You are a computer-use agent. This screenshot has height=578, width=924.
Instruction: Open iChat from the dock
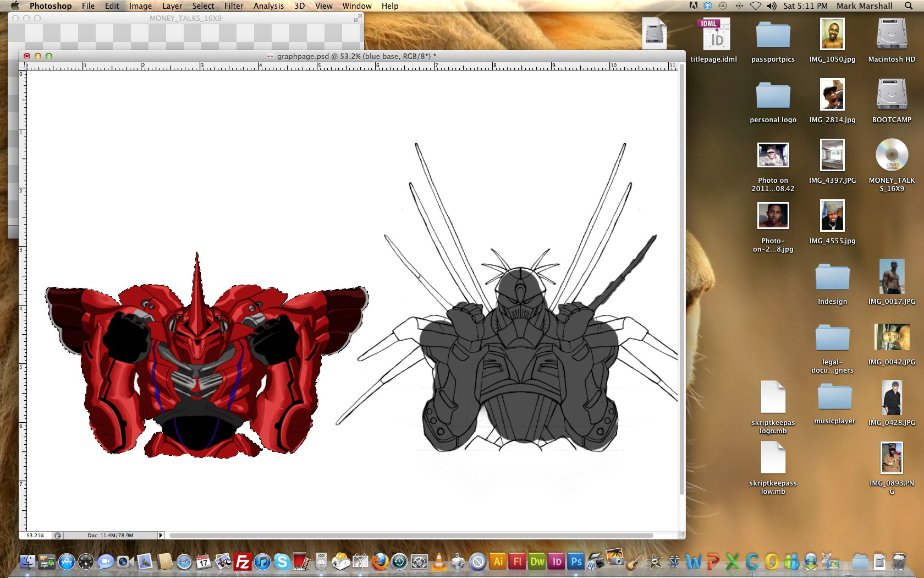[105, 561]
